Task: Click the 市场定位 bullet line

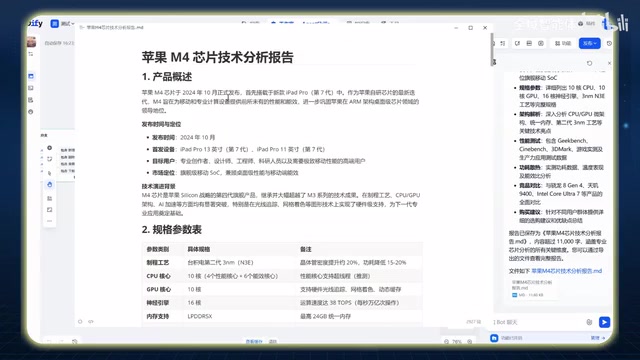Action: coord(225,173)
